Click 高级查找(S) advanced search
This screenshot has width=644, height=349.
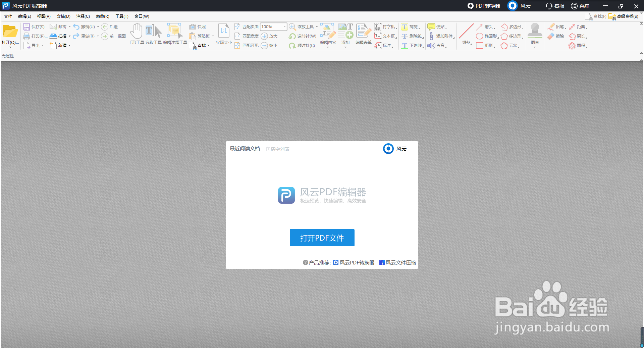pyautogui.click(x=624, y=16)
